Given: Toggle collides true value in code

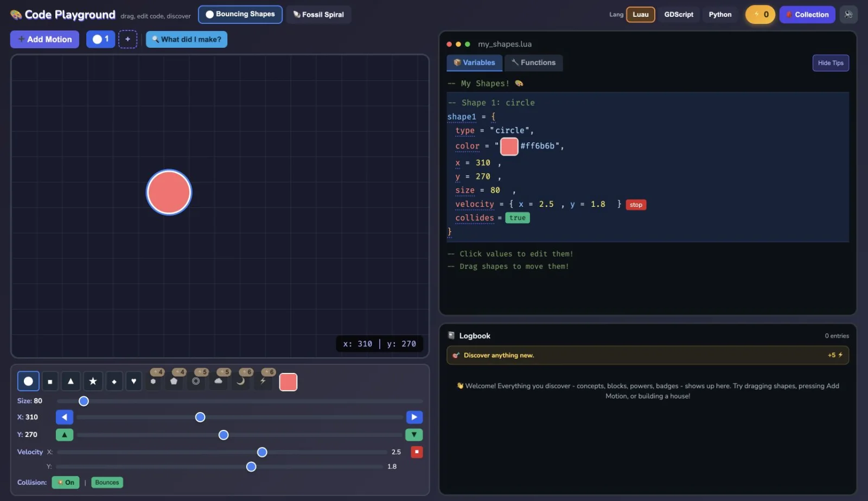Looking at the screenshot, I should pyautogui.click(x=518, y=218).
